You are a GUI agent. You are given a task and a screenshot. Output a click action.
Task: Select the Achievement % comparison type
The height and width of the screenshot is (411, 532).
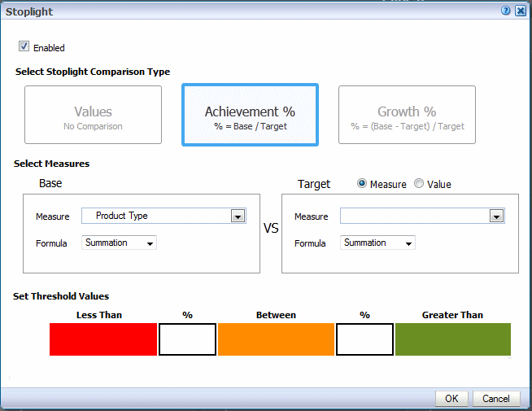click(x=250, y=115)
